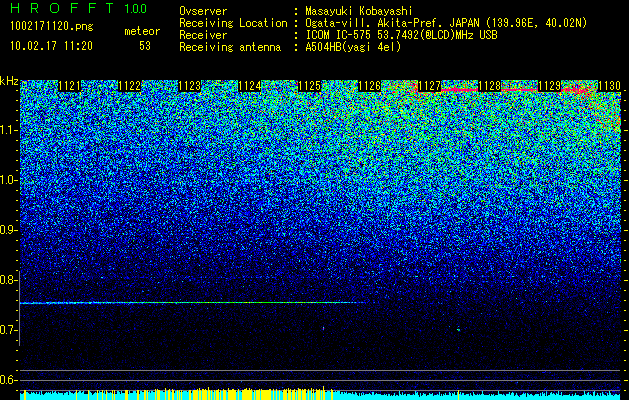Click the Ogata-vill. Akita-Pref. JAPAN location text
The width and height of the screenshot is (629, 400).
point(446,23)
